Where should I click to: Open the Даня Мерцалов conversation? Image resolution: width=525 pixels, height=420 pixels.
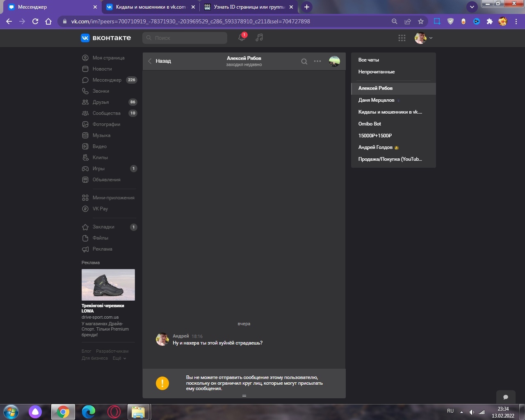tap(376, 100)
